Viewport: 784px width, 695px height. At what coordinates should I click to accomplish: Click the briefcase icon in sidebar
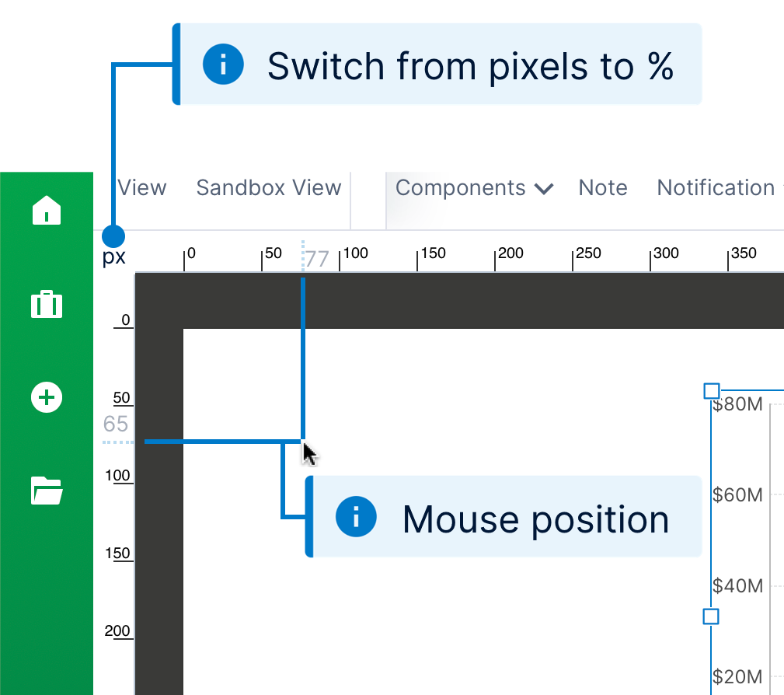47,304
